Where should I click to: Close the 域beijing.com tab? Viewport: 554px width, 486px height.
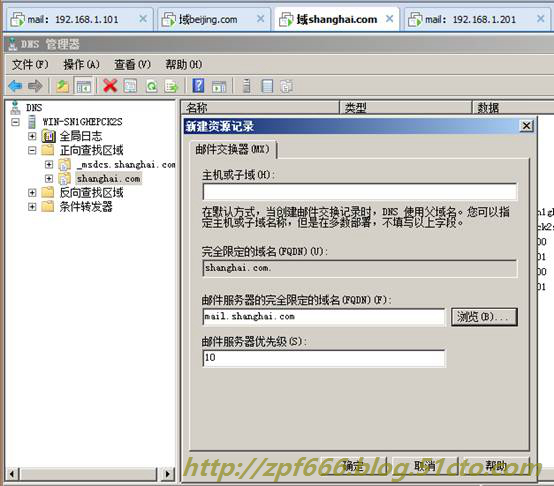coord(260,19)
